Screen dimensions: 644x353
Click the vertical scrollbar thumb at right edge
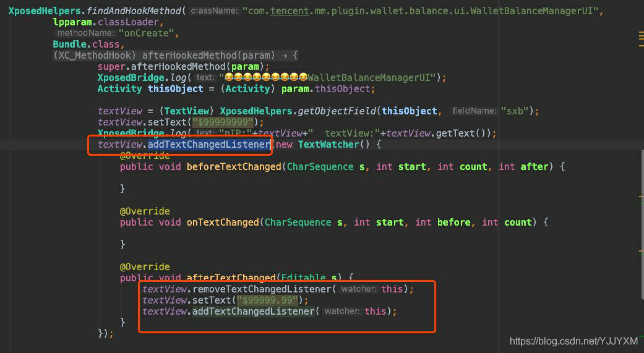pyautogui.click(x=642, y=224)
